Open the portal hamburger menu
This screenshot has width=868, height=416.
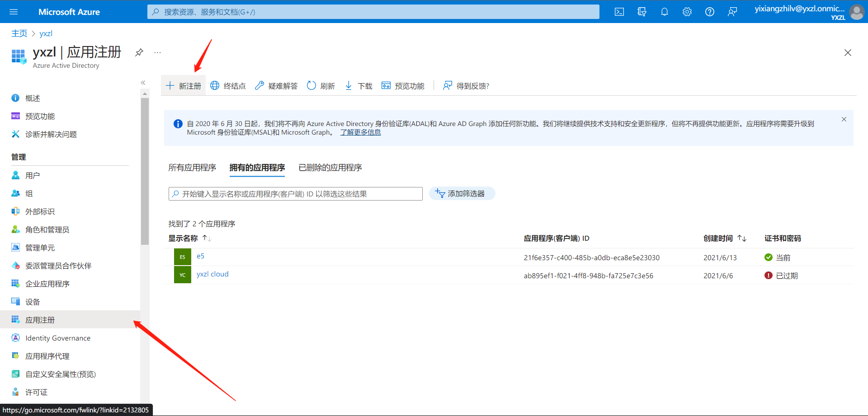(x=14, y=12)
